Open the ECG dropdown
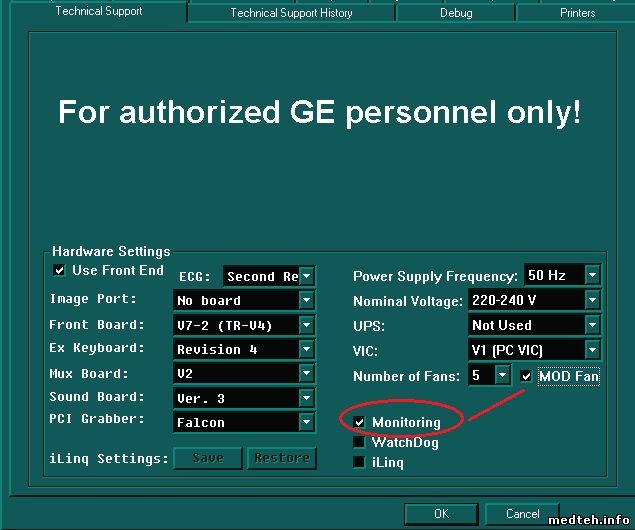Viewport: 635px width, 530px height. pyautogui.click(x=307, y=276)
